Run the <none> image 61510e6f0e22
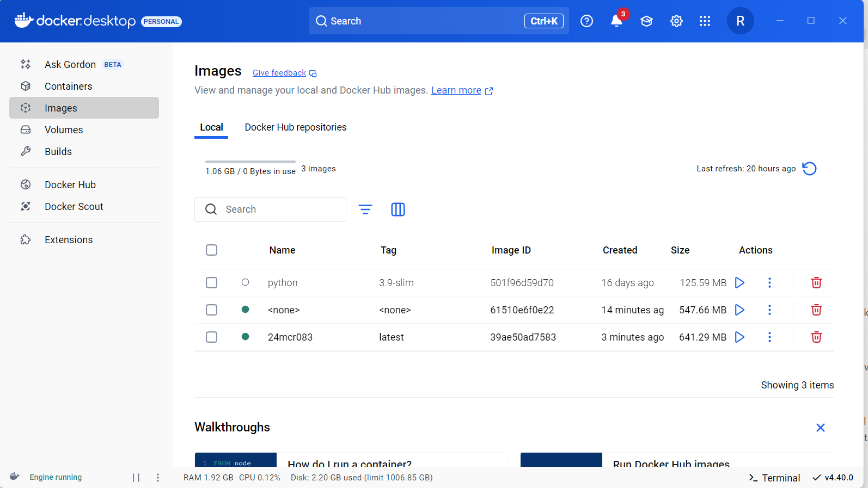 tap(739, 310)
